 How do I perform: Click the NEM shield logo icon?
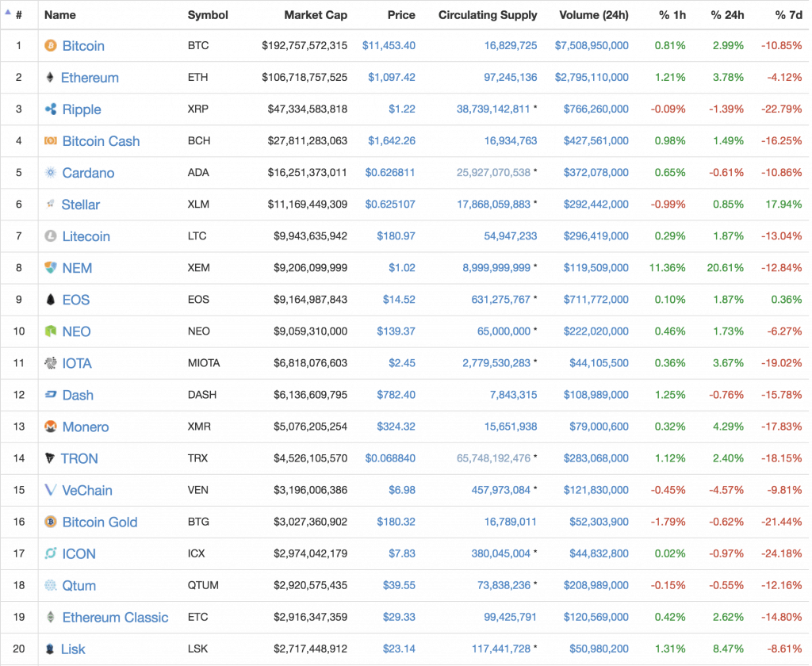point(51,268)
